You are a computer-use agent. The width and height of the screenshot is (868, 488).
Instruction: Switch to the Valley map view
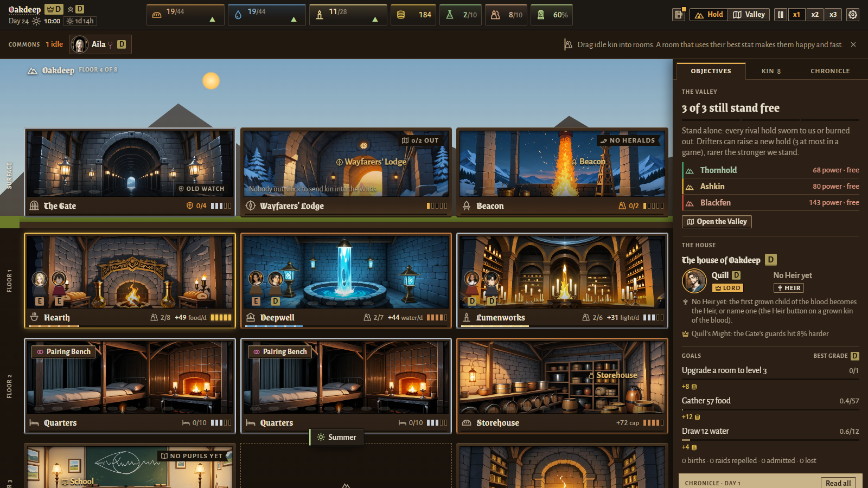point(749,15)
